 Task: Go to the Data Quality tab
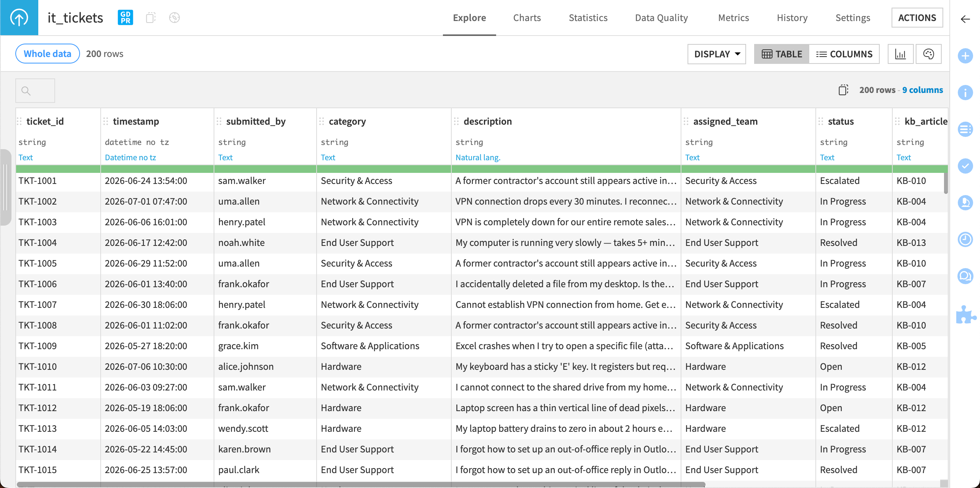coord(661,18)
